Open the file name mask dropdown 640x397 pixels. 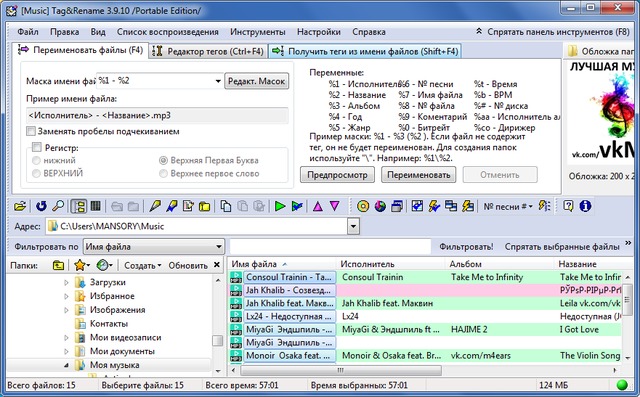218,81
